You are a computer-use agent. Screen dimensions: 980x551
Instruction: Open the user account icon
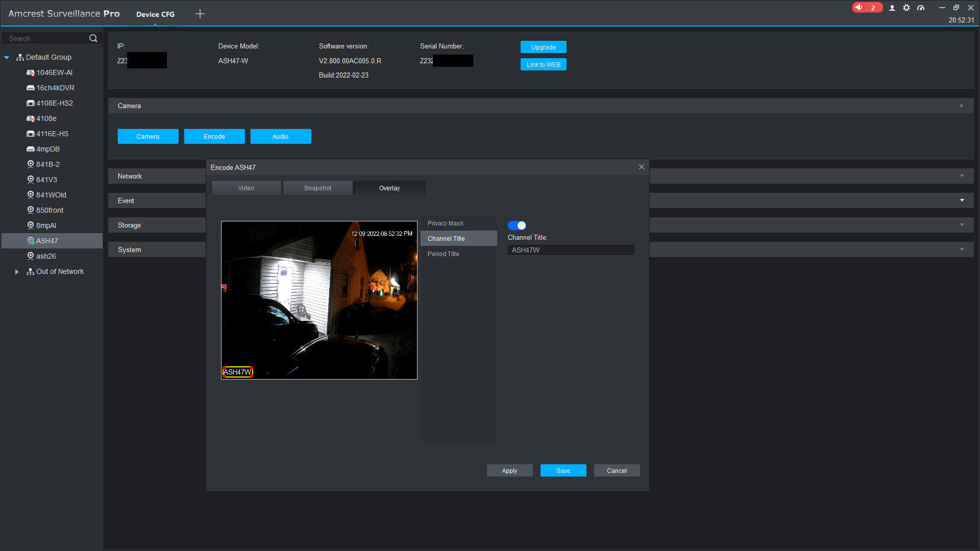pos(892,8)
